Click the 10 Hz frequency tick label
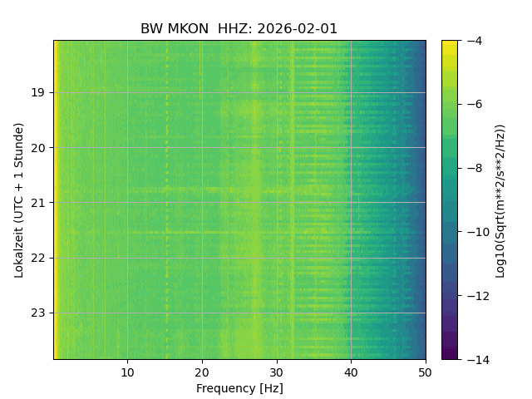Image resolution: width=532 pixels, height=399 pixels. (x=127, y=372)
